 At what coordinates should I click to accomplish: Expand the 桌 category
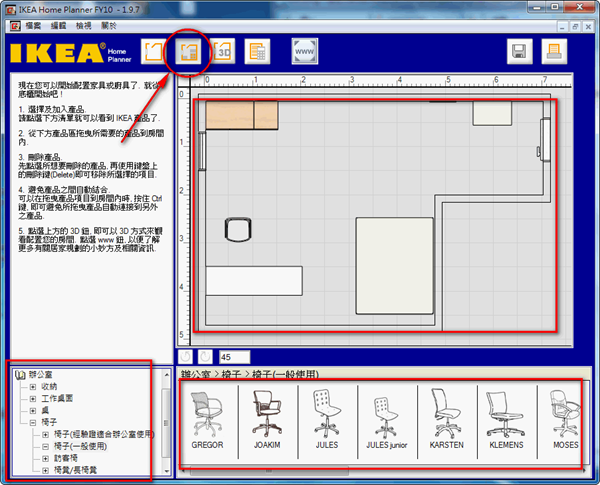pyautogui.click(x=33, y=411)
